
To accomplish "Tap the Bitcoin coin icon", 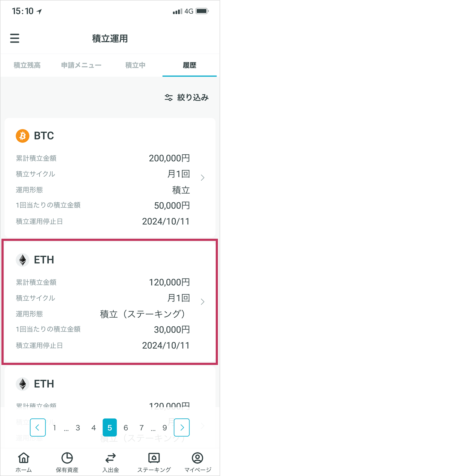I will click(22, 136).
